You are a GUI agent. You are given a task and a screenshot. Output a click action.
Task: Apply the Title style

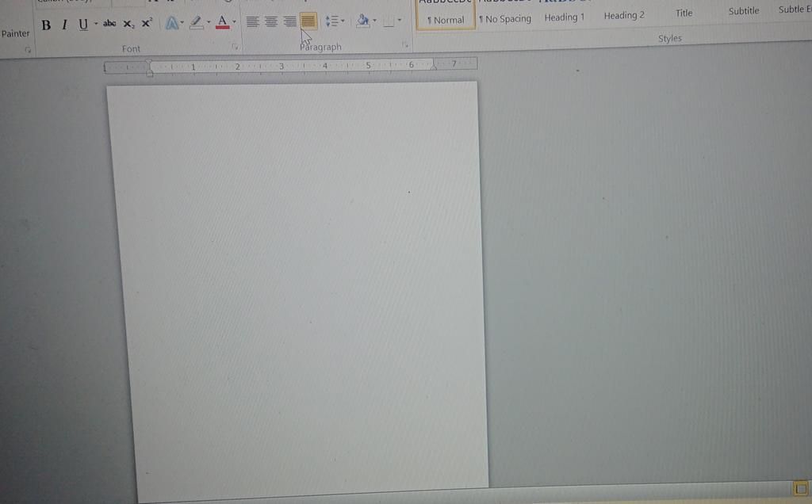[x=684, y=13]
